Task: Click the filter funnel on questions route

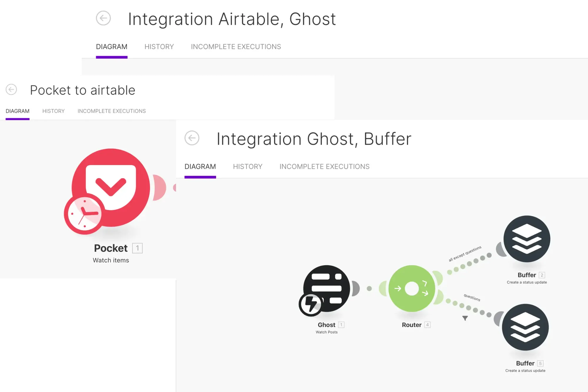Action: (x=465, y=318)
